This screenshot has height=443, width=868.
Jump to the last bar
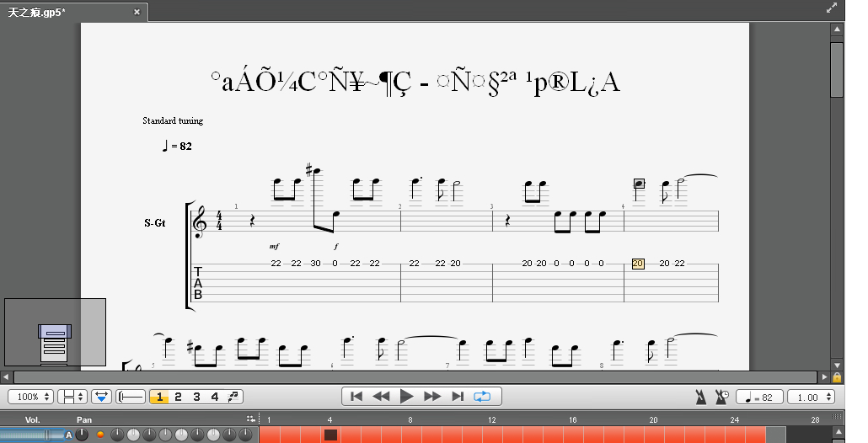(458, 397)
